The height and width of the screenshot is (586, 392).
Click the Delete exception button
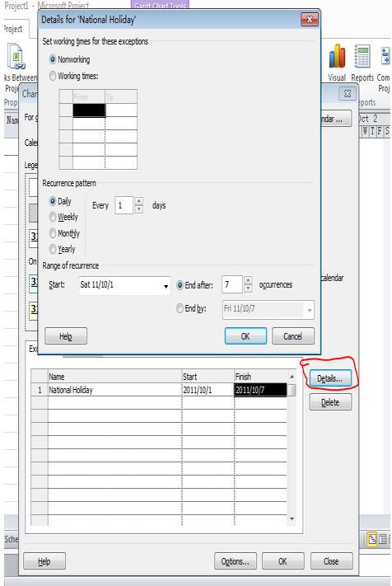click(330, 402)
